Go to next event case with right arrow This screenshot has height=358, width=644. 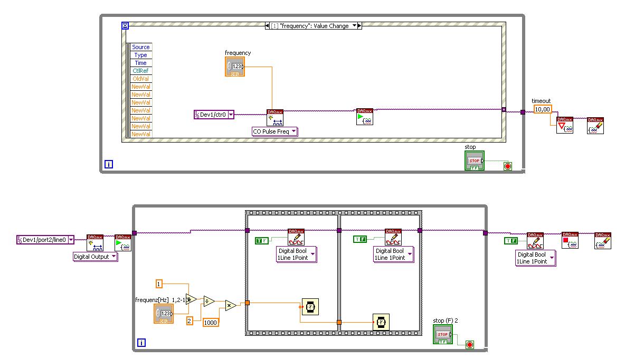tap(359, 25)
